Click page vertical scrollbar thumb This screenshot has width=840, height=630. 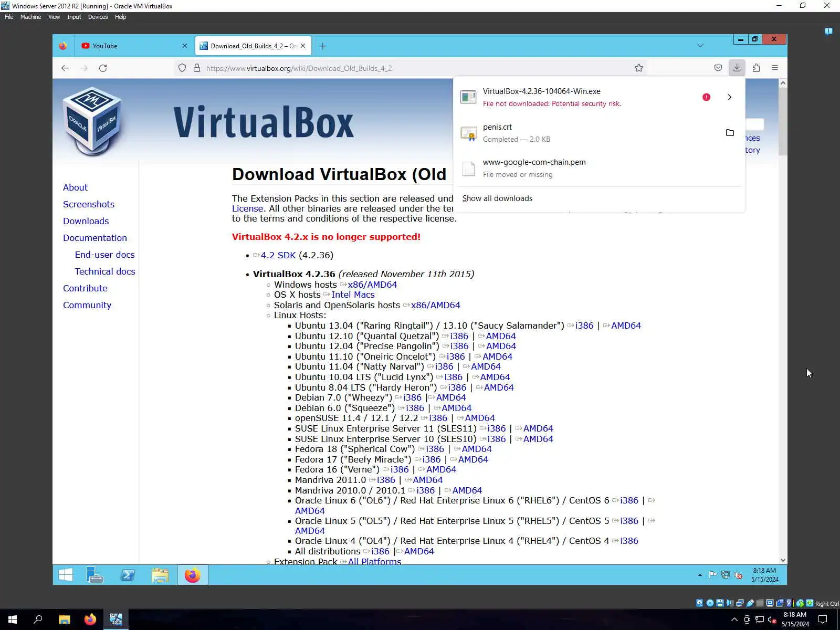[783, 122]
